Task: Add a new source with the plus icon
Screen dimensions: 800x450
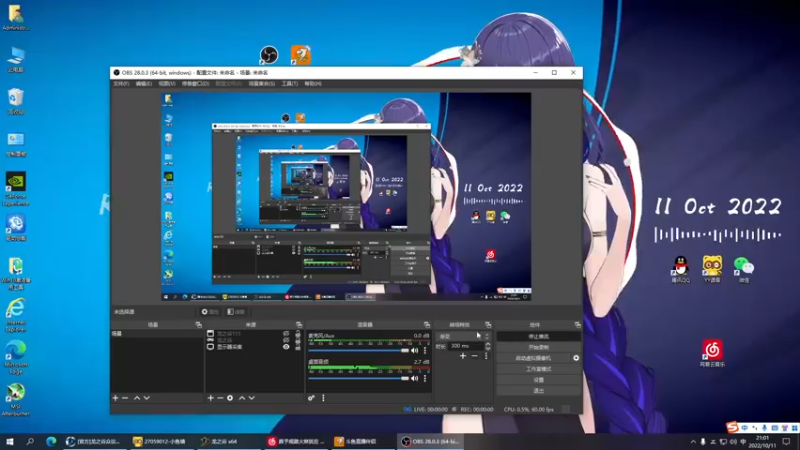Action: pos(211,398)
